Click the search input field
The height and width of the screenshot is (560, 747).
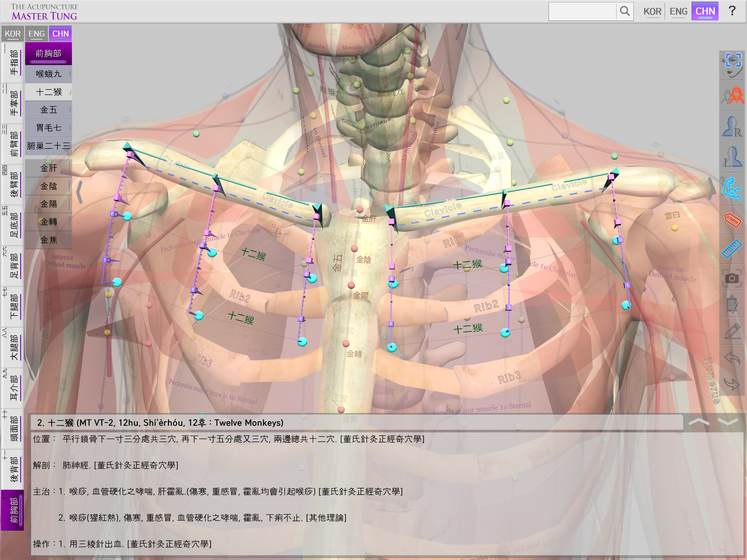click(x=582, y=11)
